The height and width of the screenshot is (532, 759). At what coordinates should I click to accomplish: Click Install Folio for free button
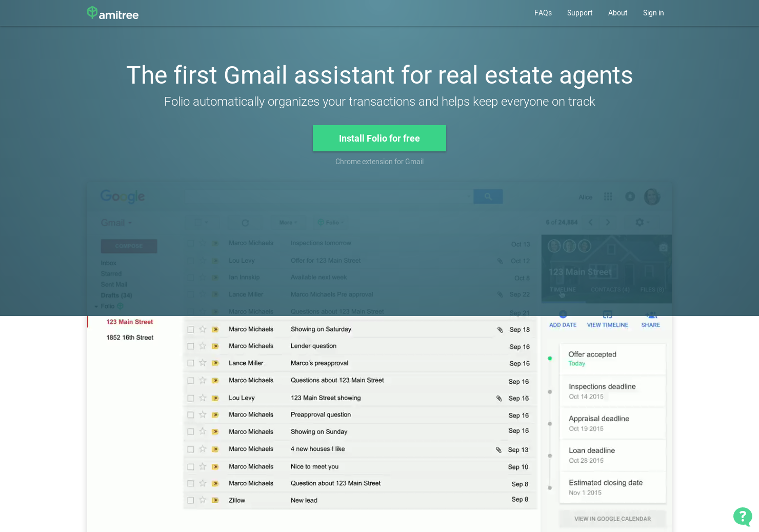pos(379,138)
